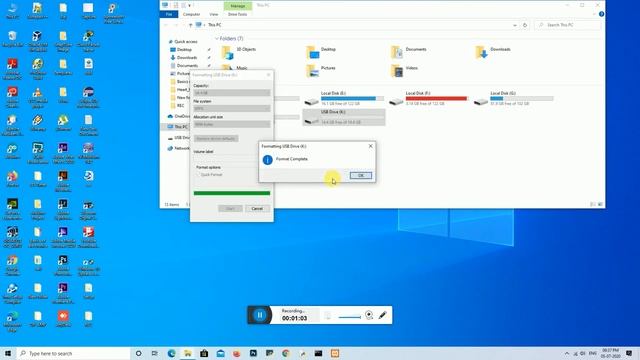Select VLC media player desktop icon
The height and width of the screenshot is (360, 640).
tap(38, 98)
